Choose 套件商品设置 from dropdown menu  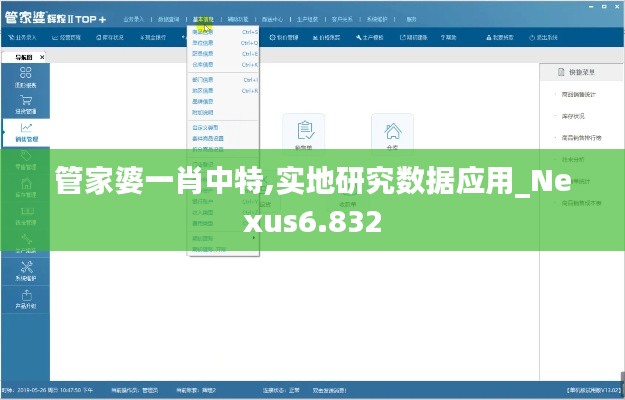point(223,139)
